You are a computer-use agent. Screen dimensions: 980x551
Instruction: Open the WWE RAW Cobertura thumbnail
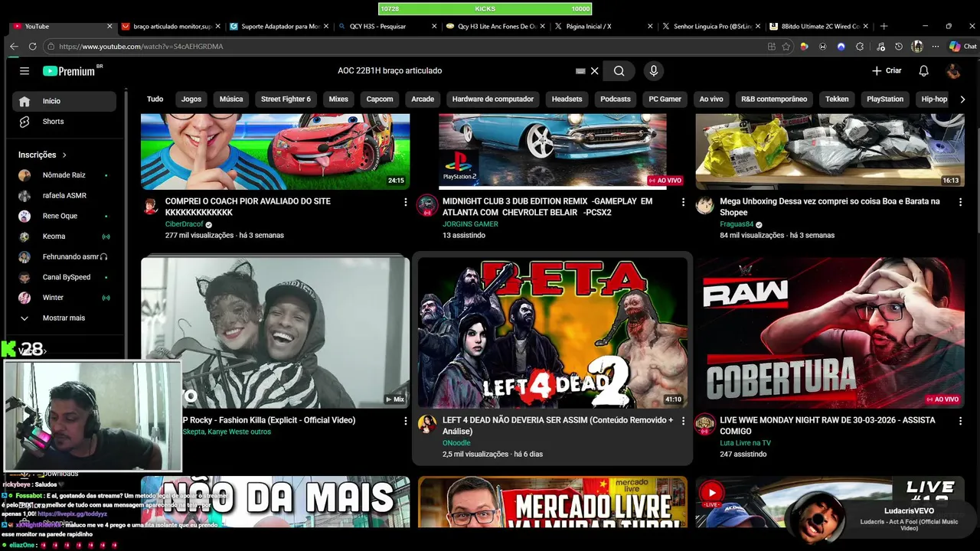pyautogui.click(x=830, y=333)
